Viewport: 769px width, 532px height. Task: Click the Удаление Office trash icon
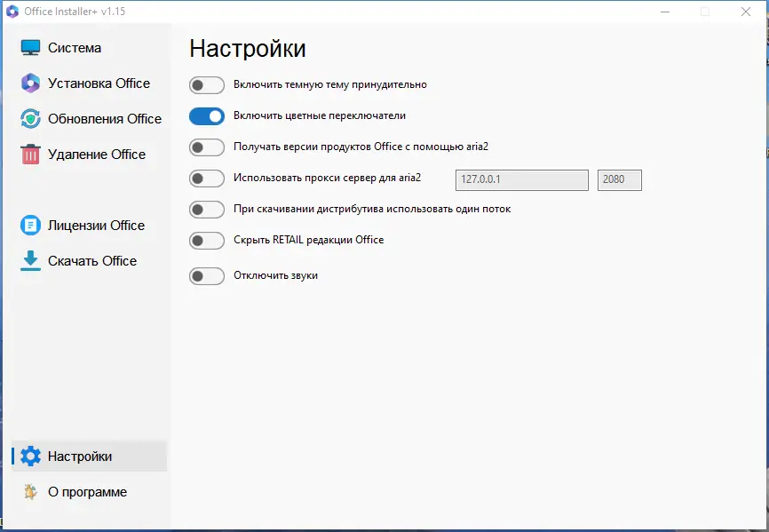[30, 155]
